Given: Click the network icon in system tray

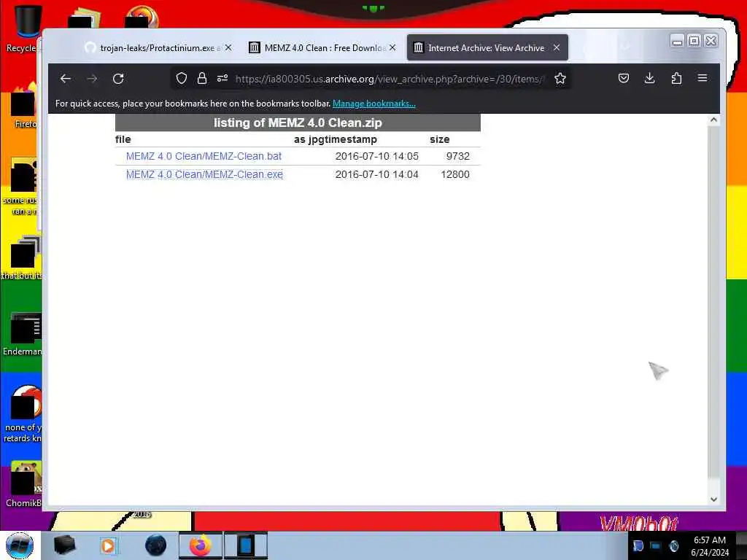Looking at the screenshot, I should 656,545.
